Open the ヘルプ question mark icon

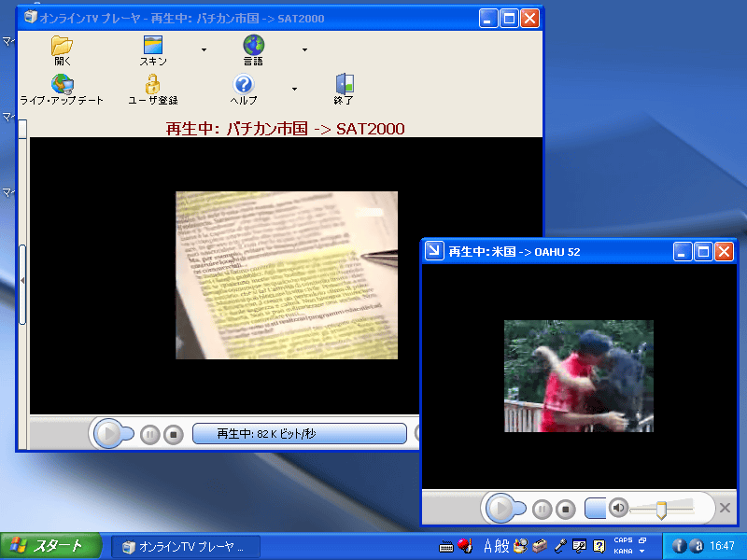244,84
